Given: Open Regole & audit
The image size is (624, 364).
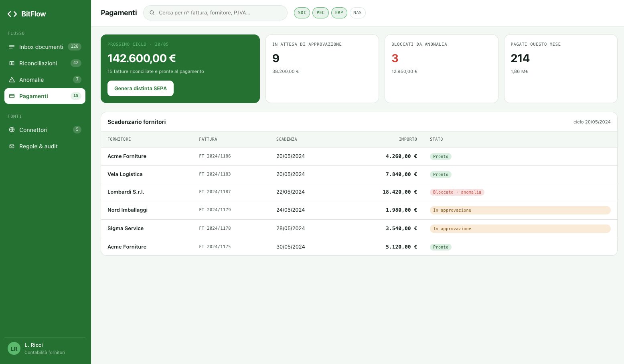Looking at the screenshot, I should [45, 146].
